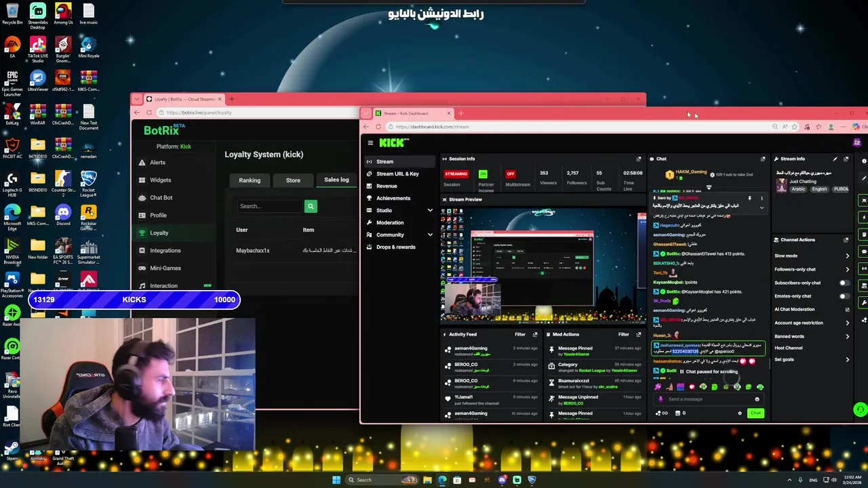Image resolution: width=868 pixels, height=488 pixels.
Task: Click the BotRix search magnifier button
Action: coord(311,206)
